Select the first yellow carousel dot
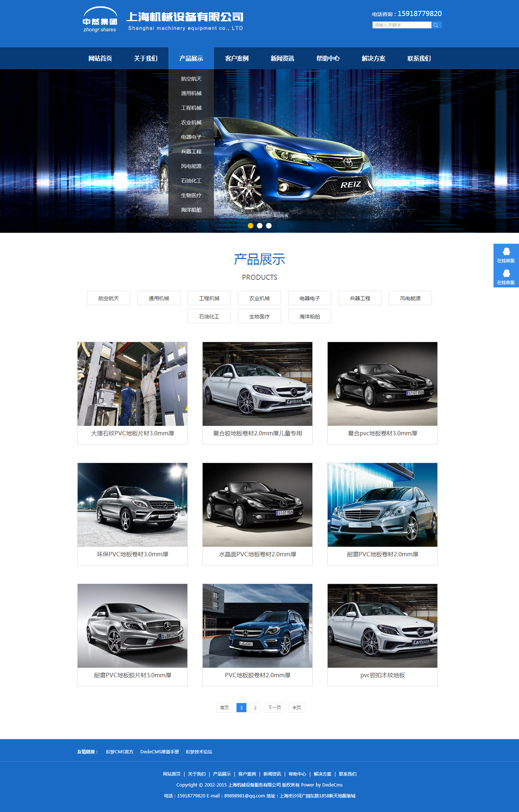This screenshot has height=812, width=519. pos(250,225)
